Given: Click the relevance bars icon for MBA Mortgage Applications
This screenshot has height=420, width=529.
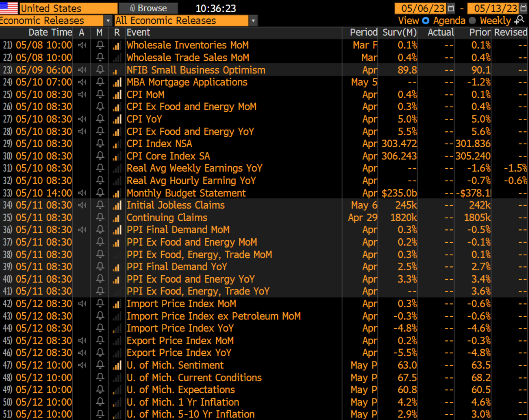Looking at the screenshot, I should pos(117,83).
